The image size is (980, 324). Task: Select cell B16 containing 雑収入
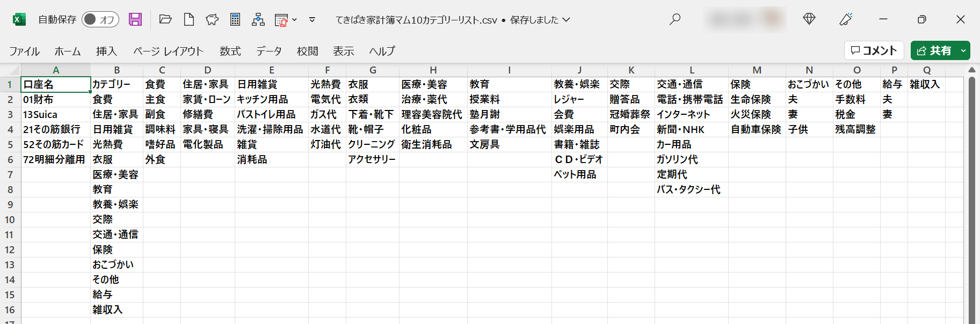117,310
